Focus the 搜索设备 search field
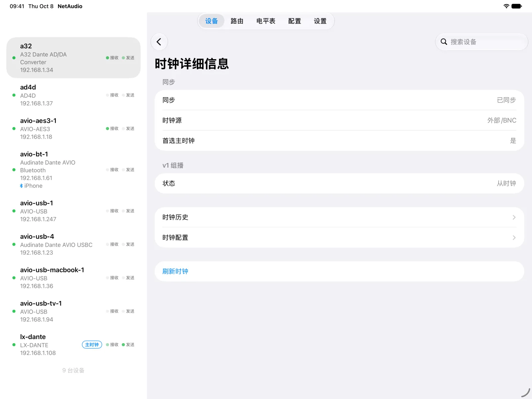The height and width of the screenshot is (399, 532). click(x=481, y=42)
